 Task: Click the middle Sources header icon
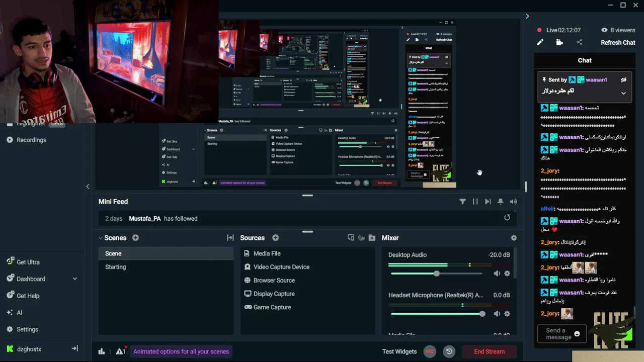361,238
